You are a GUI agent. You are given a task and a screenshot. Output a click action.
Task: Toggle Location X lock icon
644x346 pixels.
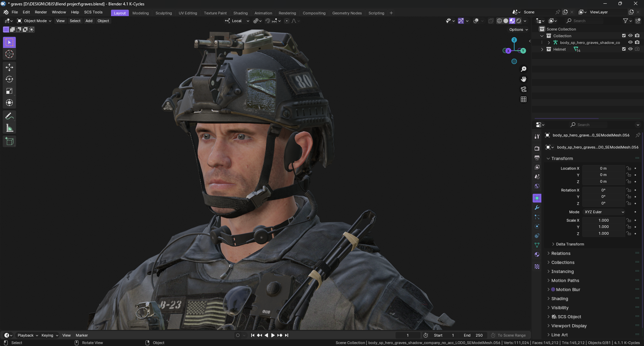coord(629,168)
